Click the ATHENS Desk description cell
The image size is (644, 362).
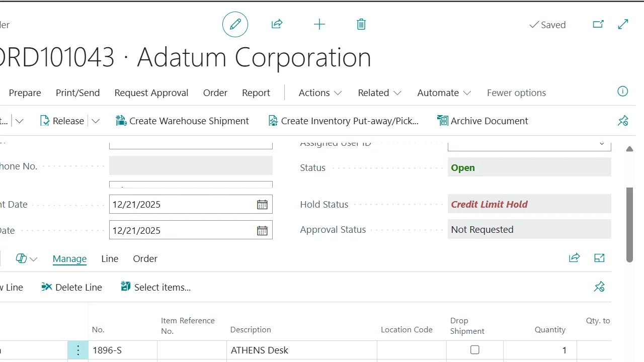click(x=302, y=350)
